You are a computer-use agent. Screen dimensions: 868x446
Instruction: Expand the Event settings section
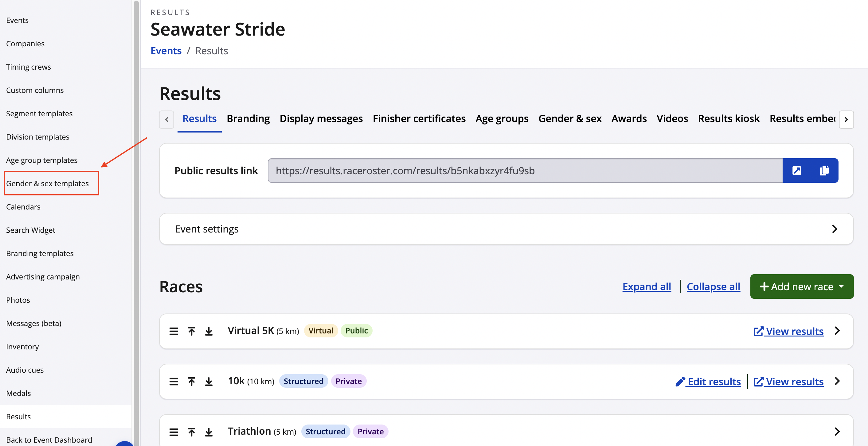506,229
